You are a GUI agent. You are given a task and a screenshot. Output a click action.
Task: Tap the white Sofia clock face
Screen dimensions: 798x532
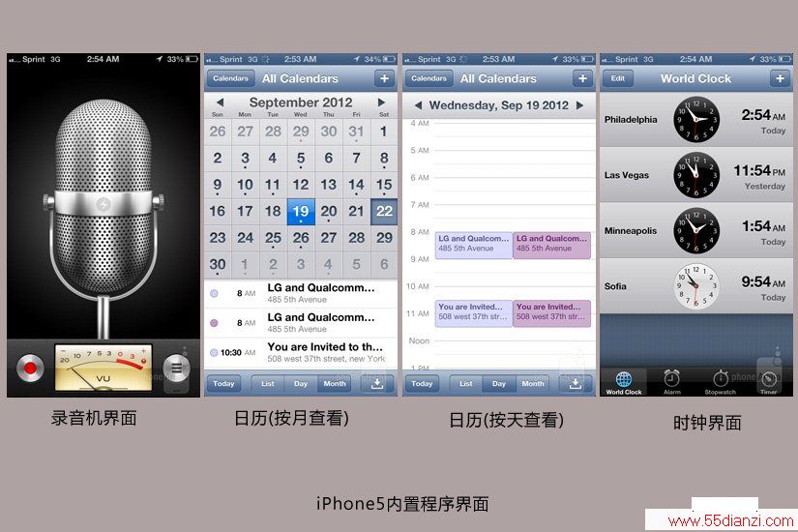click(x=696, y=286)
